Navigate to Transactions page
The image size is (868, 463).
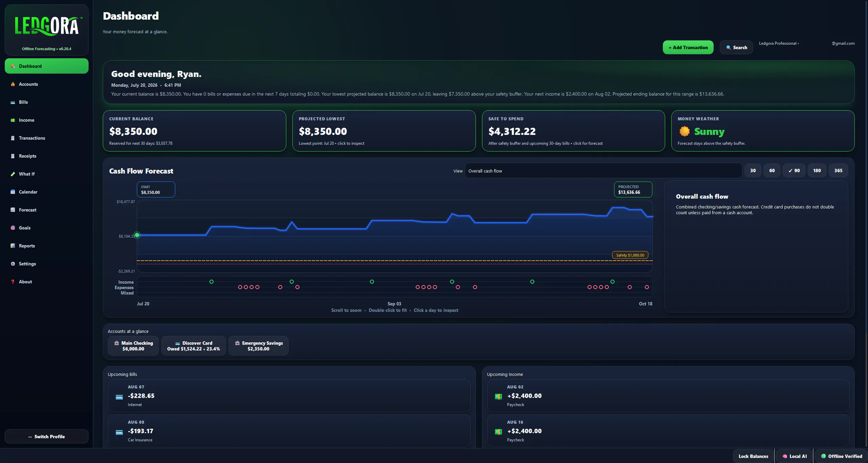coord(46,138)
